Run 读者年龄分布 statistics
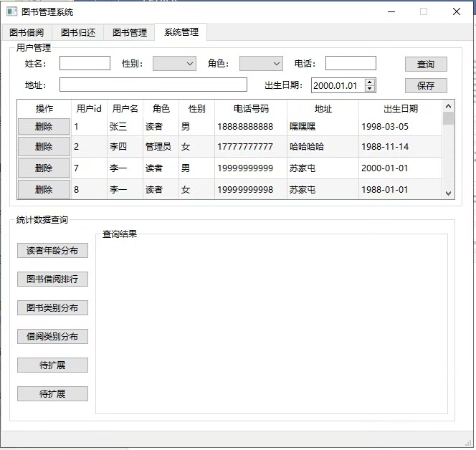Screen dimensions: 476x450 pyautogui.click(x=52, y=251)
